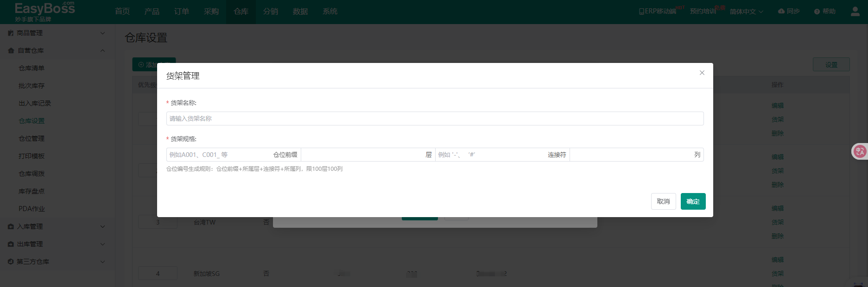This screenshot has height=287, width=868.
Task: Select the 仓库 top menu
Action: 241,12
